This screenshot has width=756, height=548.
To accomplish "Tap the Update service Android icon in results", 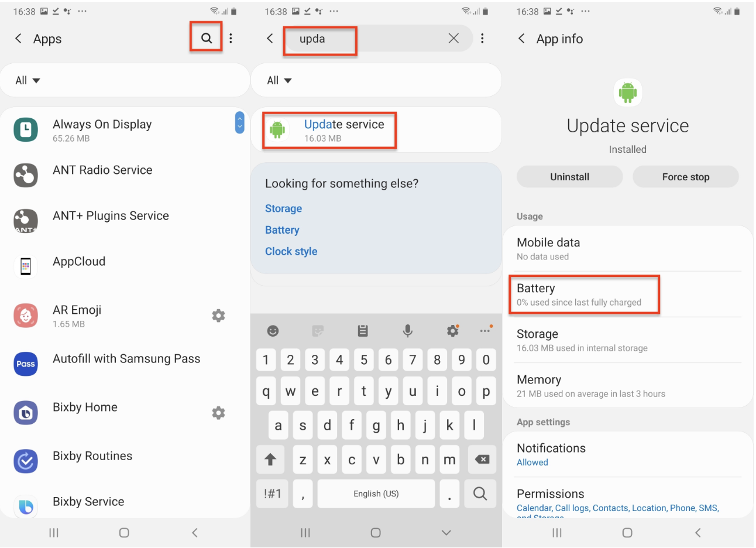I will click(x=278, y=129).
